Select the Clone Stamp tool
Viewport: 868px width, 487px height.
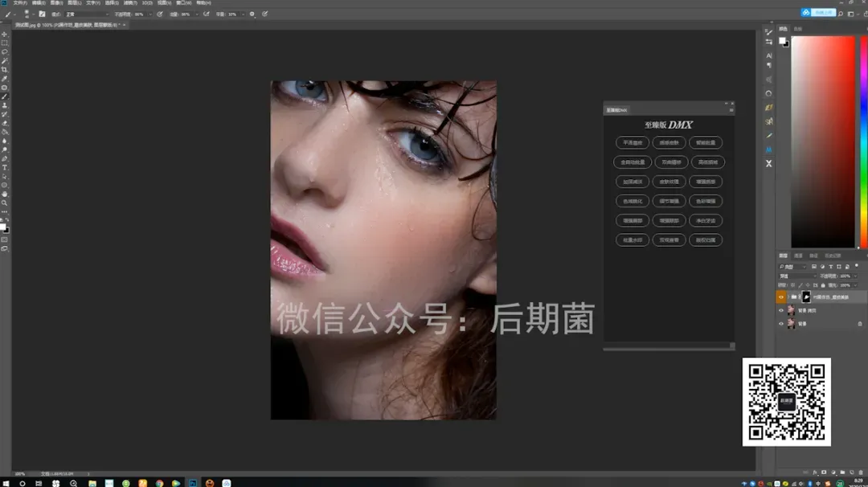5,105
